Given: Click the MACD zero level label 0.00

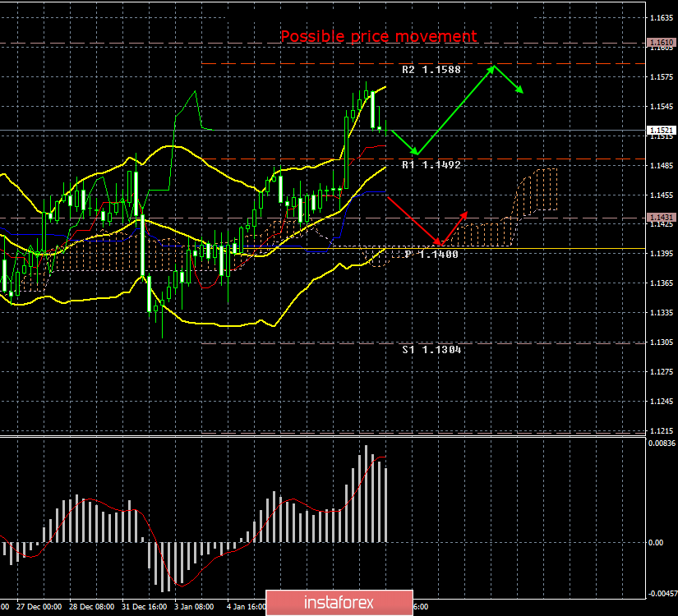Looking at the screenshot, I should click(656, 543).
